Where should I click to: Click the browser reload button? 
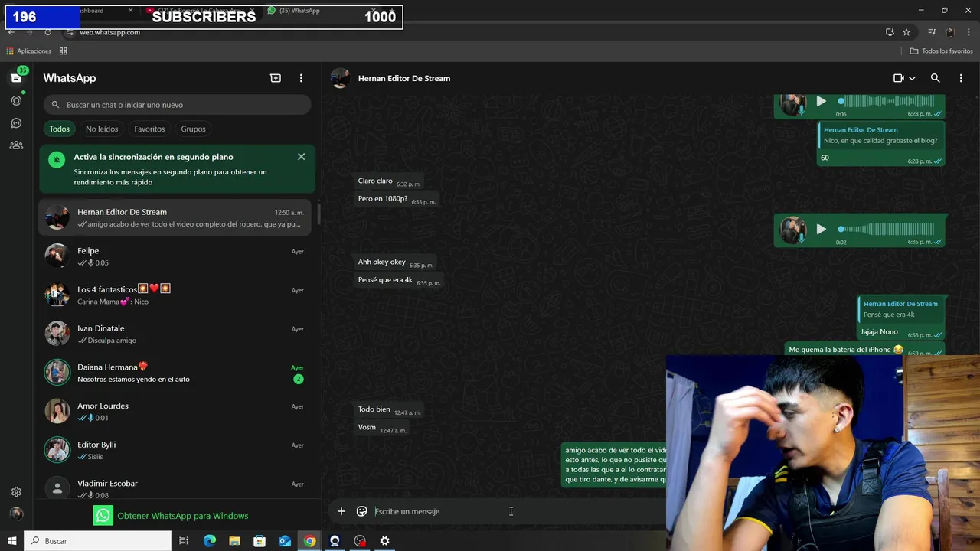click(47, 32)
